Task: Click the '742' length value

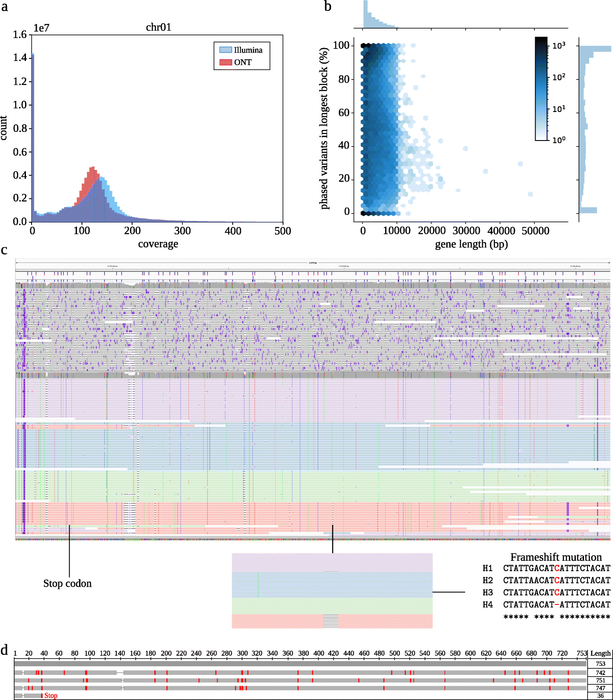Action: [600, 673]
